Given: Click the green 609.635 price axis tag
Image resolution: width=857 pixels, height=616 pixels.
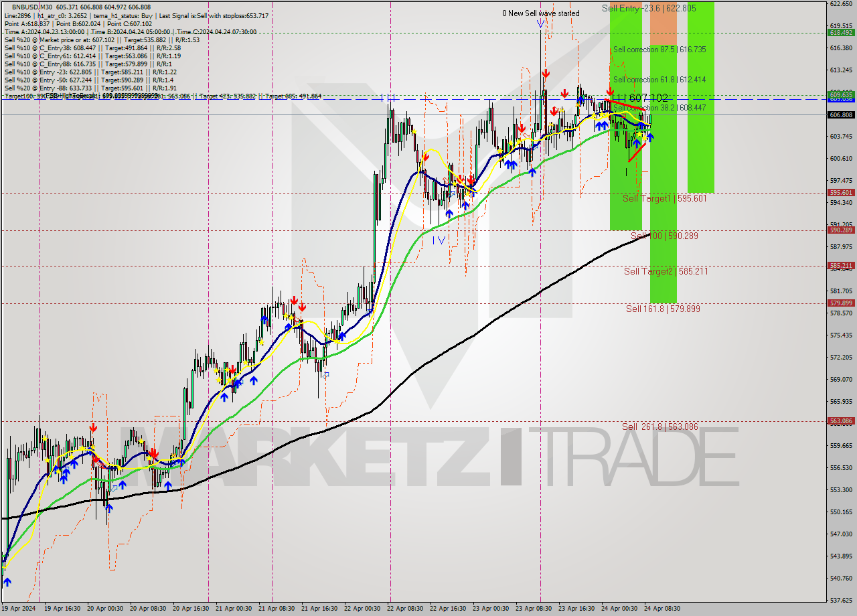Looking at the screenshot, I should 841,94.
